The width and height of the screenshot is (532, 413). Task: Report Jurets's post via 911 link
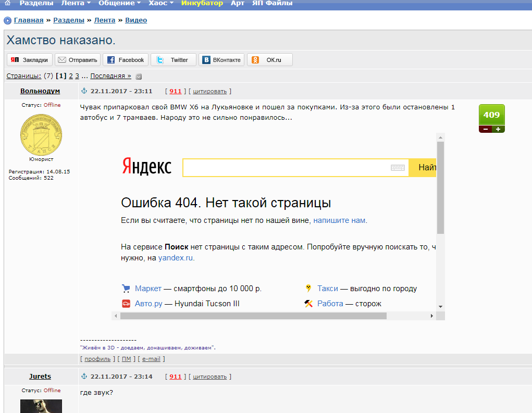[x=176, y=377]
